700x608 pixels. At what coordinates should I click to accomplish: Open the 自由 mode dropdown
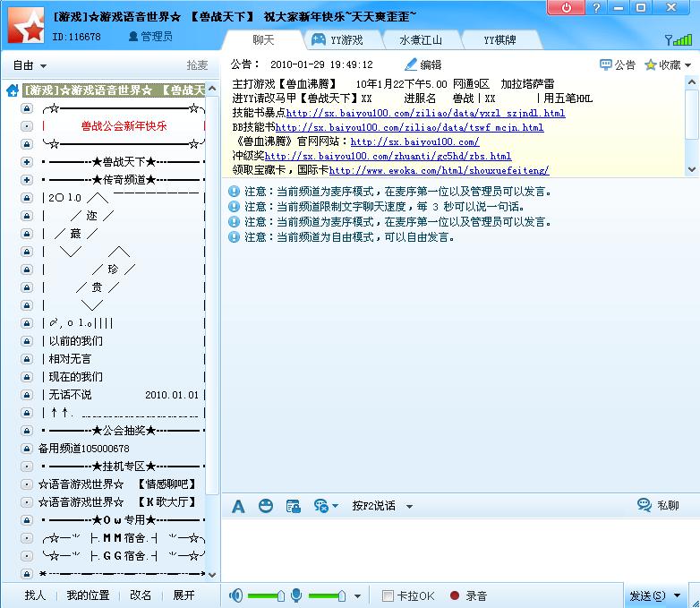30,65
